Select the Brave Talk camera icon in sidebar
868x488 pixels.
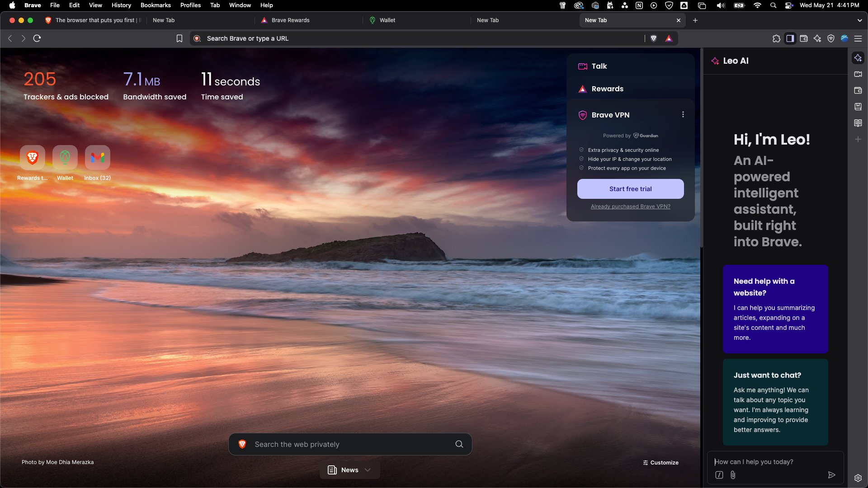coord(858,74)
